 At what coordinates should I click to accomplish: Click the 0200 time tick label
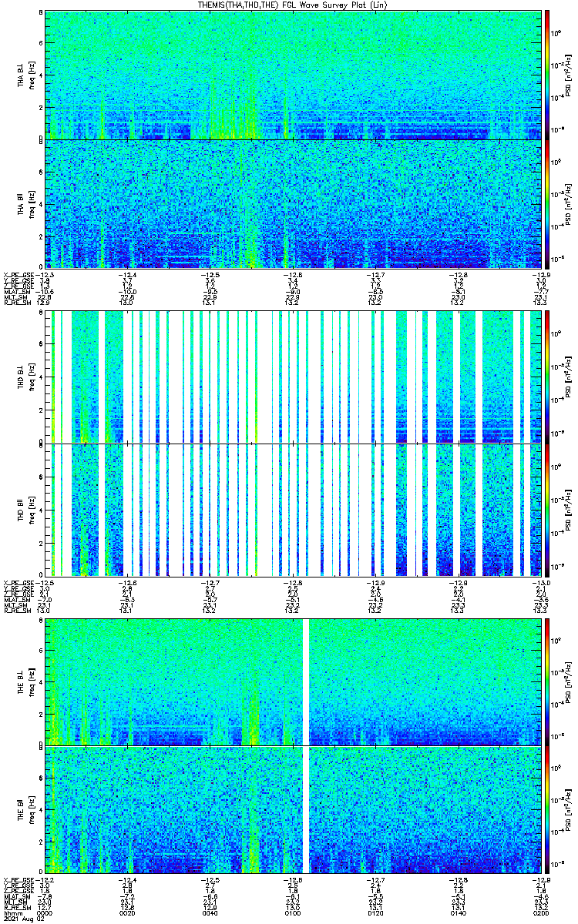pyautogui.click(x=539, y=912)
